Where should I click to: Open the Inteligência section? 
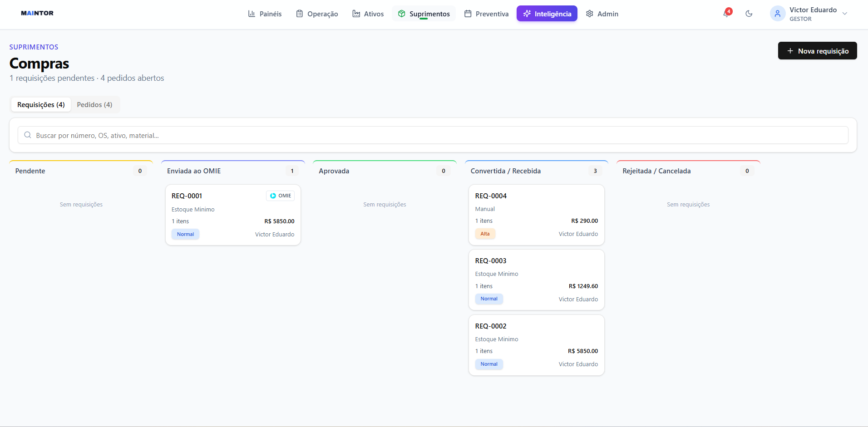click(x=547, y=14)
